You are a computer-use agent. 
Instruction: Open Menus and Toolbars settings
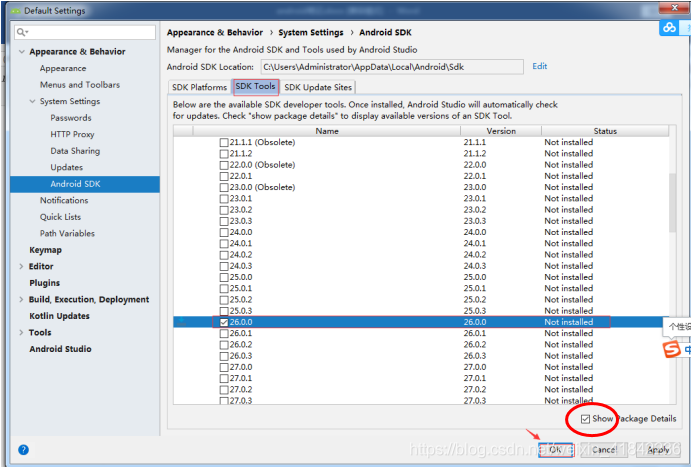[x=80, y=85]
